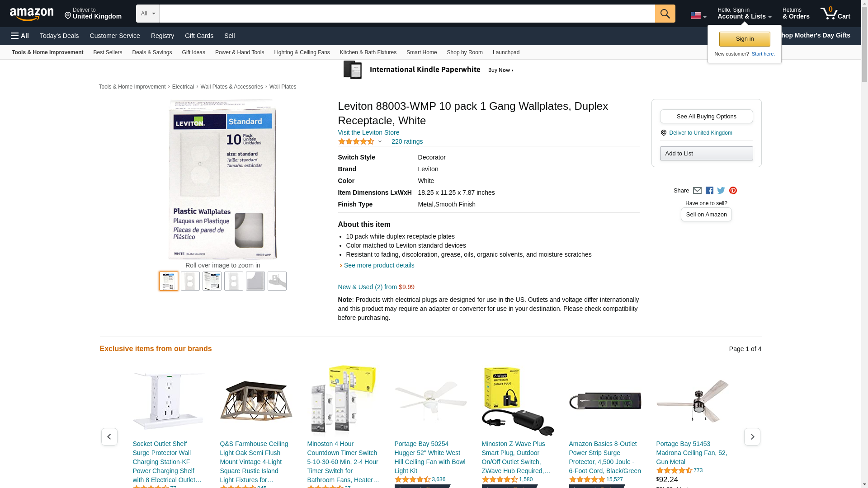Open Lighting & Ceiling Fans category
Image resolution: width=868 pixels, height=488 pixels.
302,52
